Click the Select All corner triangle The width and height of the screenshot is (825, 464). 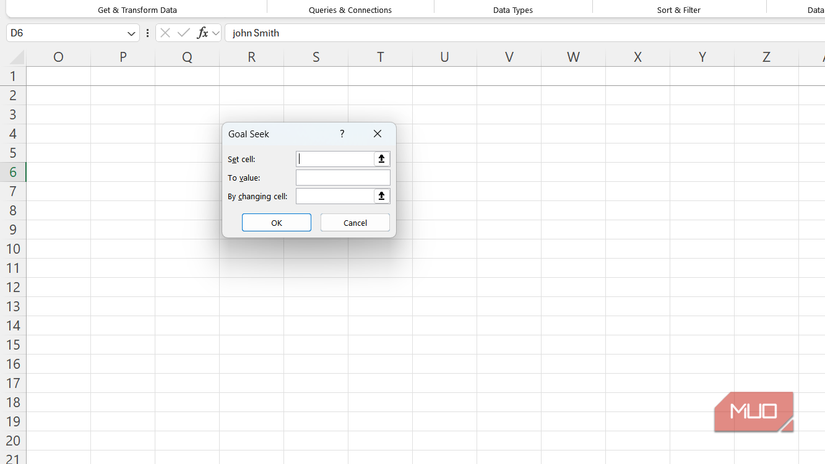click(x=16, y=57)
